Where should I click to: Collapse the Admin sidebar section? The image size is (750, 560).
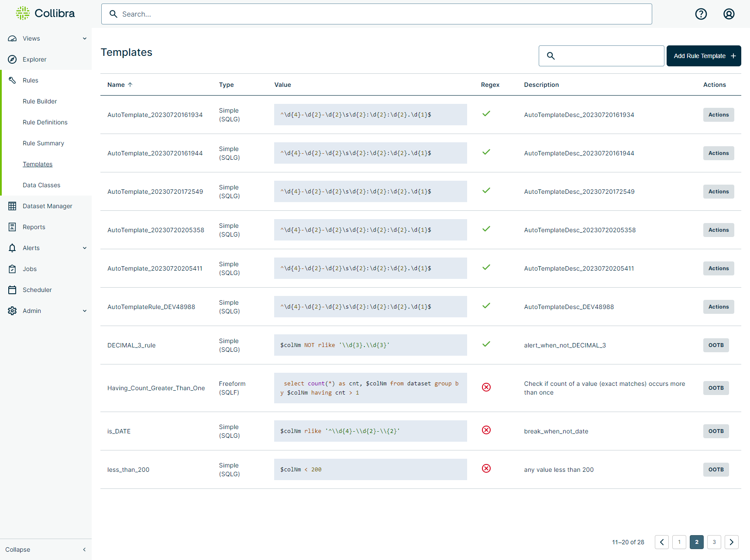click(x=84, y=310)
